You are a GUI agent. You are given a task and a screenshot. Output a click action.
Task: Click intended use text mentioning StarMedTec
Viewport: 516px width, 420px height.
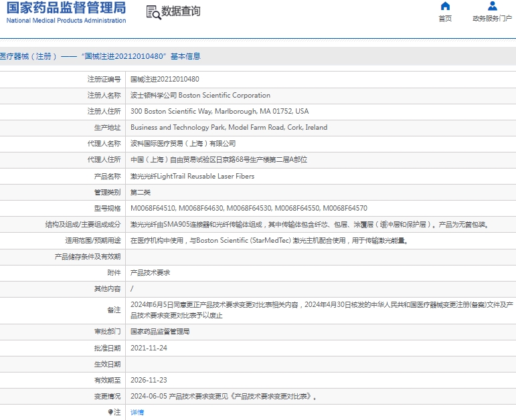click(269, 241)
